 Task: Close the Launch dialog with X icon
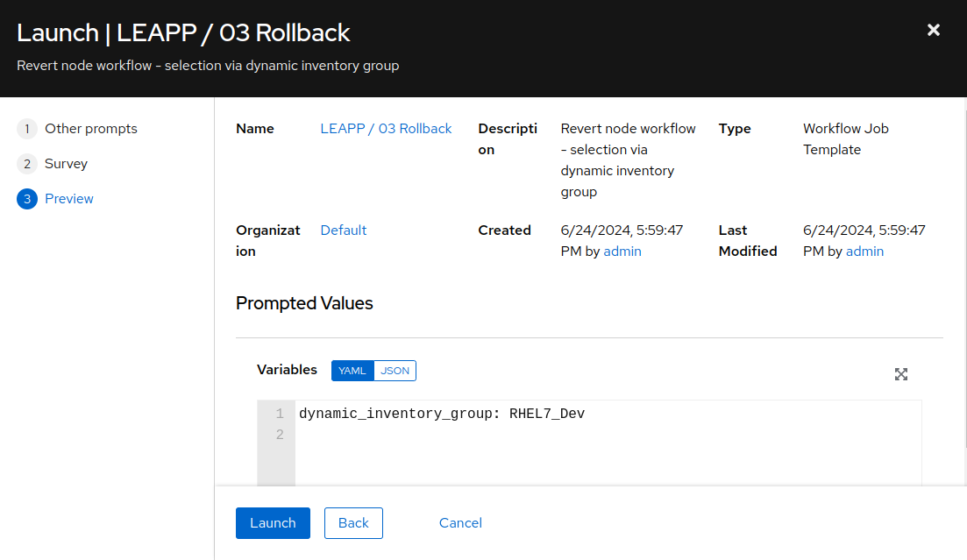[x=933, y=30]
